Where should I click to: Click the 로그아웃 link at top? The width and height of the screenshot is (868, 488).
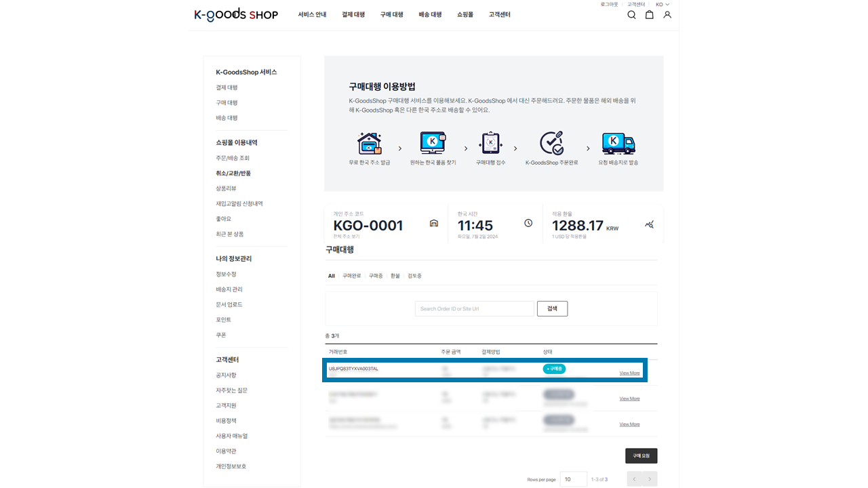609,5
